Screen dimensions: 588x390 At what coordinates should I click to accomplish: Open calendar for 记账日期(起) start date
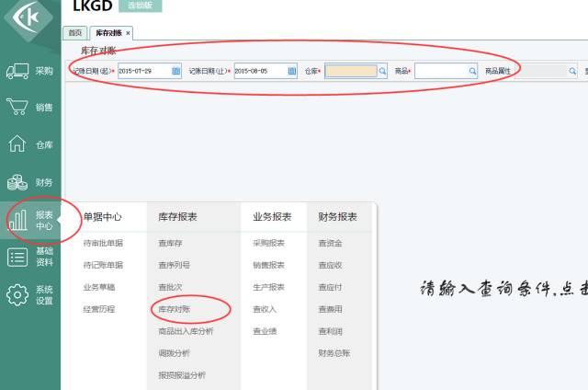coord(175,71)
